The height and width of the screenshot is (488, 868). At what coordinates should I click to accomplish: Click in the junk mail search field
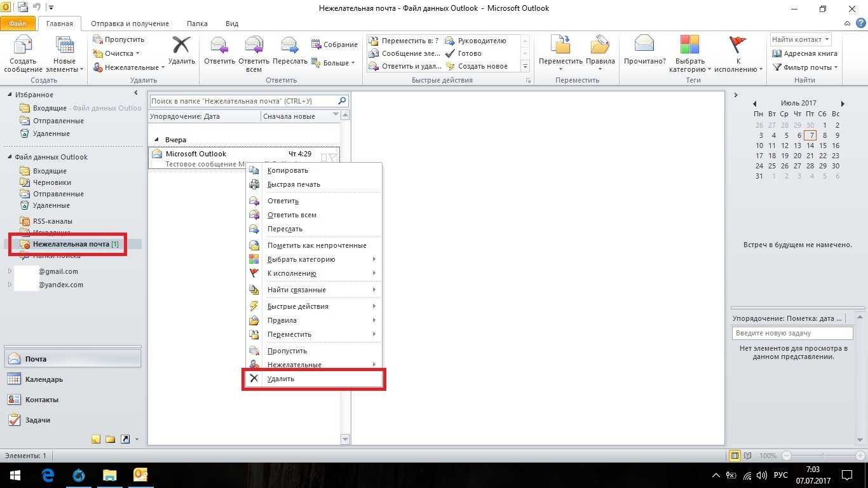(243, 101)
